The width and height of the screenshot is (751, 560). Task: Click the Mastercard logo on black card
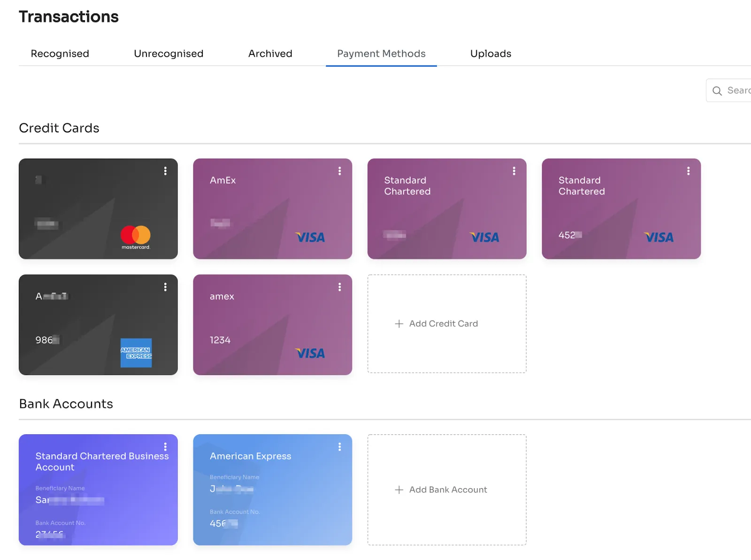coord(136,237)
